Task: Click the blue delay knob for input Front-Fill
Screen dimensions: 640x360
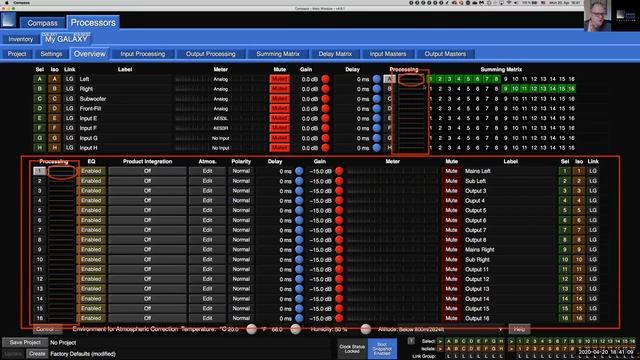Action: 377,109
